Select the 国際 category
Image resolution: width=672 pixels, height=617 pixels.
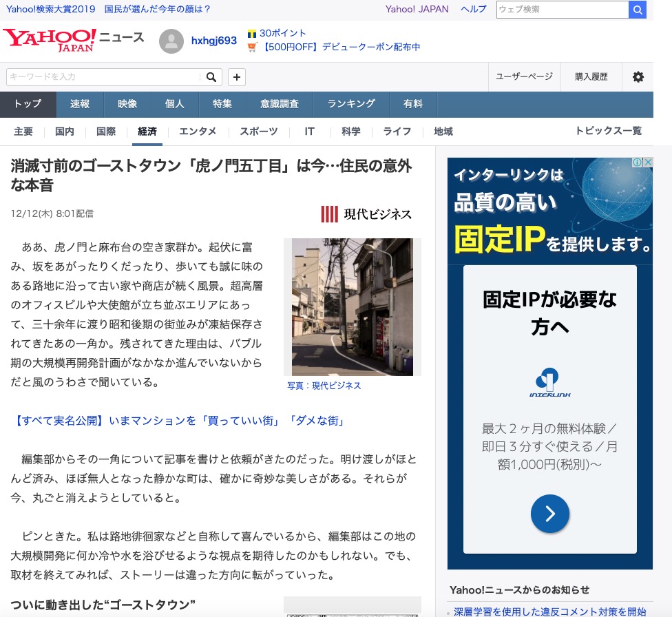click(x=106, y=132)
